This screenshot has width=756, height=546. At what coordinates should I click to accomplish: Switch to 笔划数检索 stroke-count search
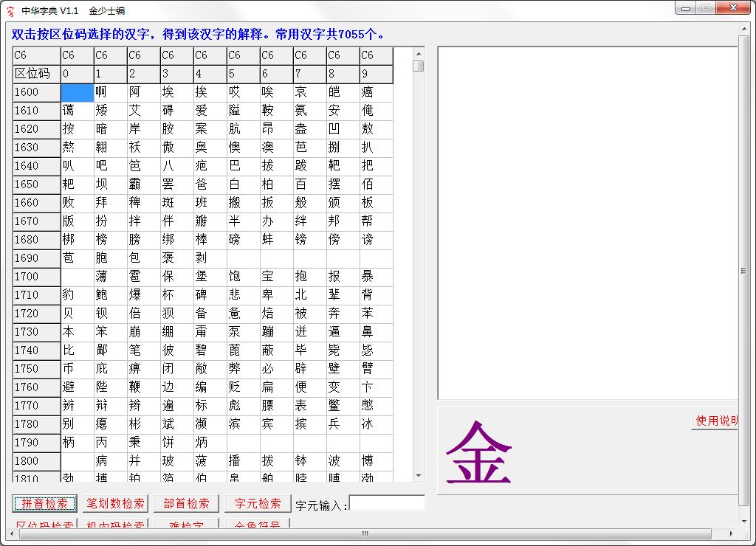coord(114,503)
